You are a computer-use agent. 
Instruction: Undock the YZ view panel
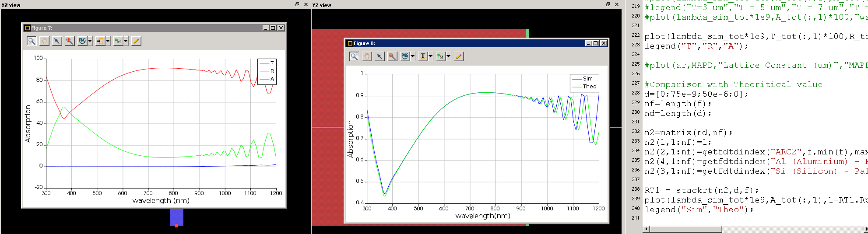pyautogui.click(x=608, y=4)
